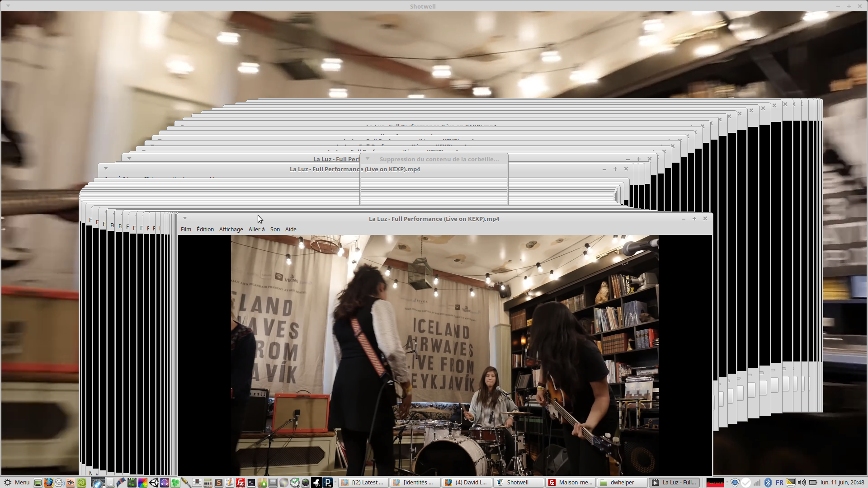868x488 pixels.
Task: Open the Affichage menu
Action: pyautogui.click(x=231, y=229)
